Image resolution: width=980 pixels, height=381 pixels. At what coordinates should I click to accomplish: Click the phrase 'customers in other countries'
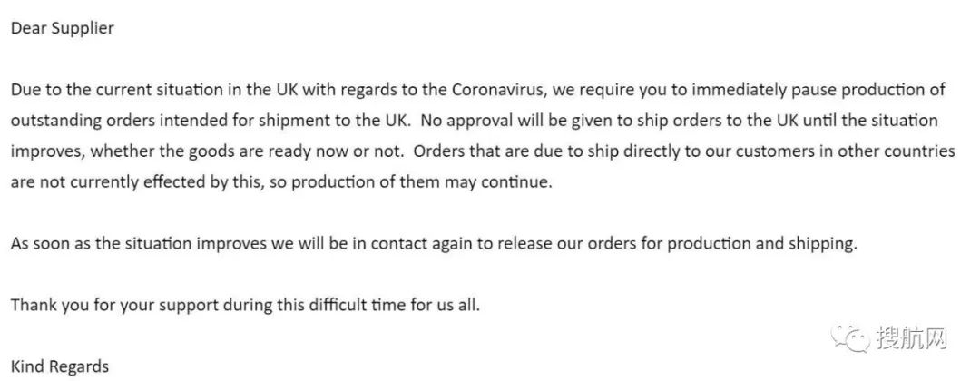(x=842, y=151)
